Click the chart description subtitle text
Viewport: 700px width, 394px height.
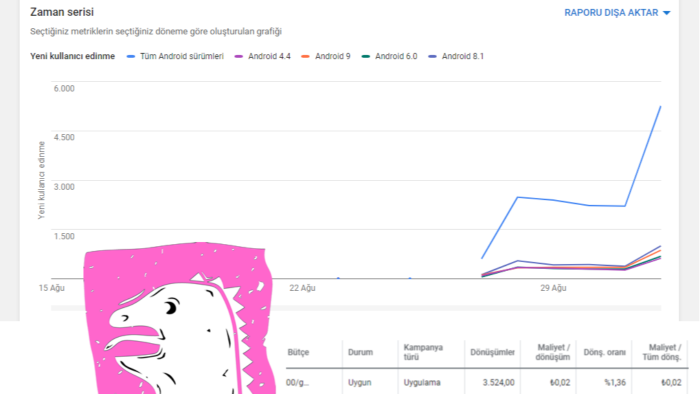(x=156, y=32)
